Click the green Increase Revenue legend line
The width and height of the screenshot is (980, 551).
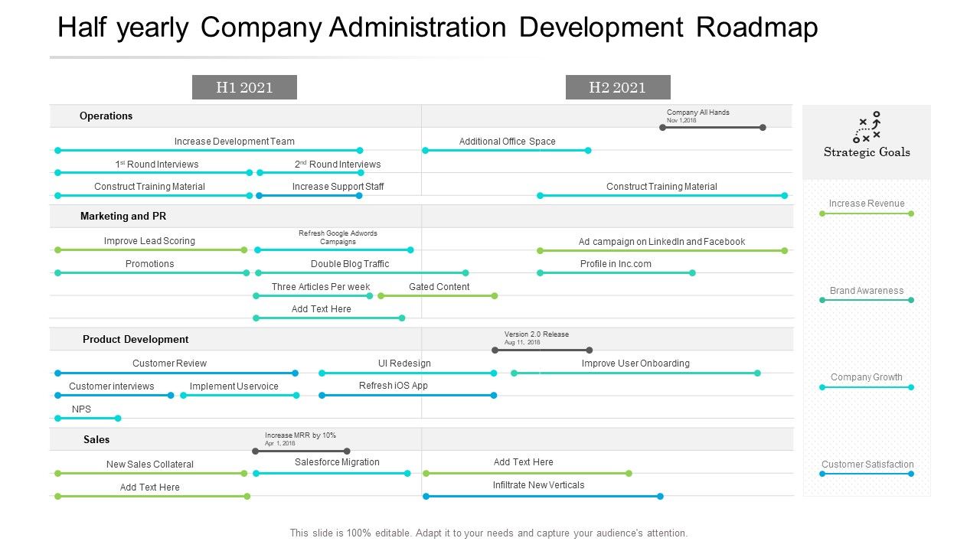click(x=867, y=214)
